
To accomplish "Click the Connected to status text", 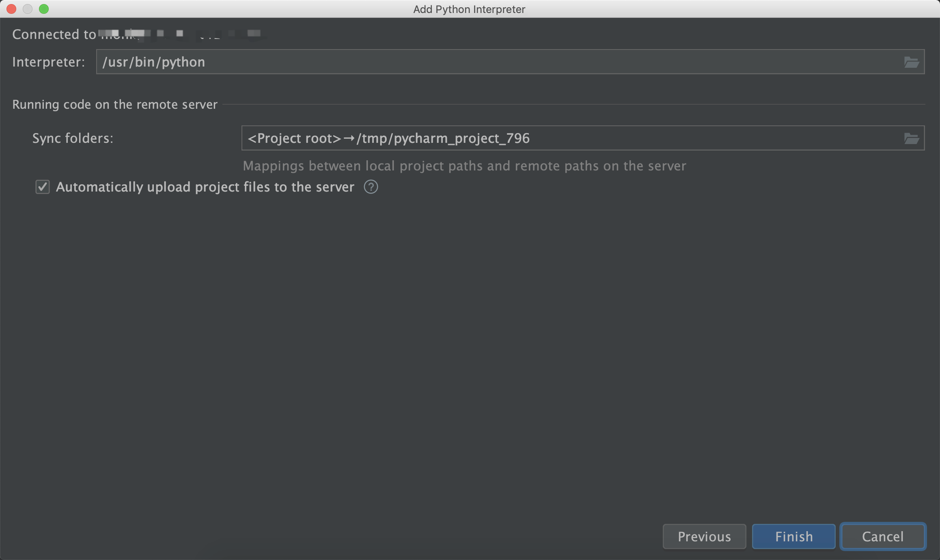I will coord(54,34).
